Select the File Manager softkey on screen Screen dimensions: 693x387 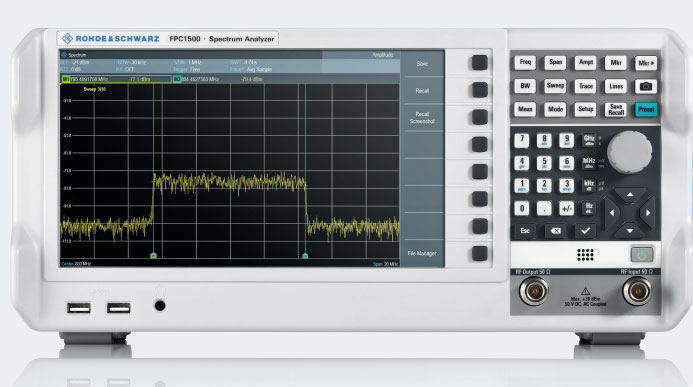tap(422, 254)
